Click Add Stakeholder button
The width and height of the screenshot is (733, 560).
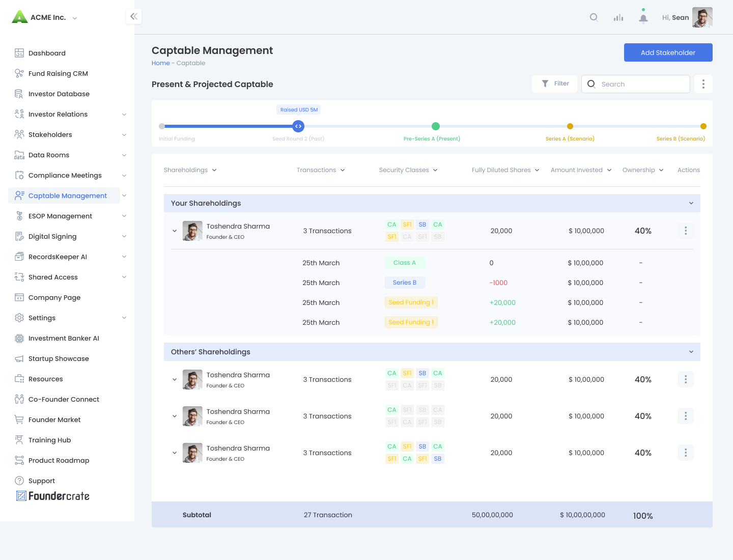coord(668,52)
